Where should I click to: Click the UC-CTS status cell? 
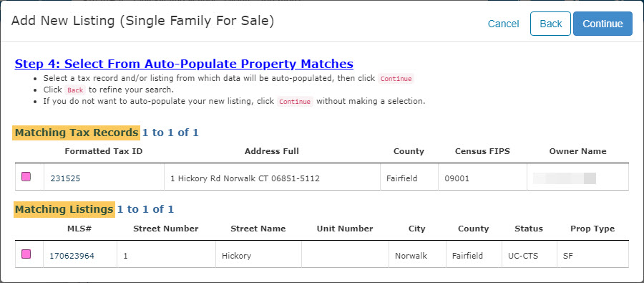530,256
